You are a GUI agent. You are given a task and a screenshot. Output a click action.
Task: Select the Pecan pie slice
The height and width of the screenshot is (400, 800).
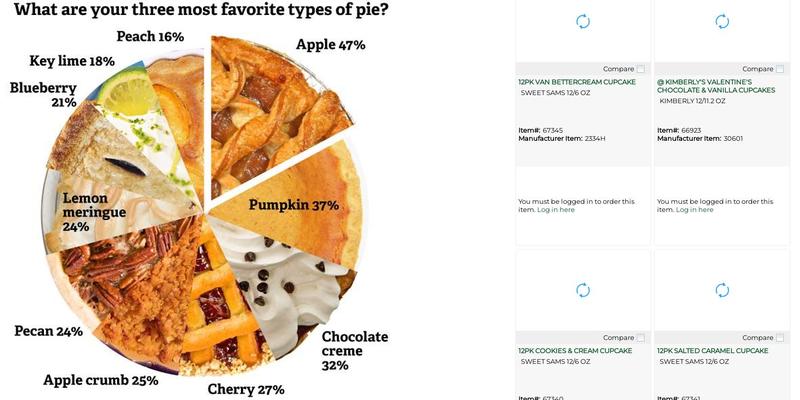[x=120, y=270]
